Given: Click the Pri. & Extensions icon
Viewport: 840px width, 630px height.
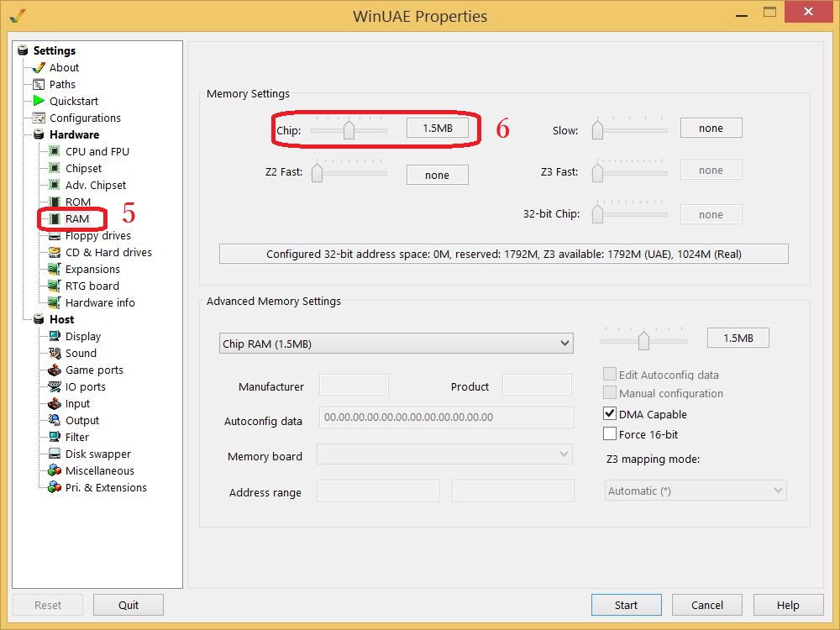Looking at the screenshot, I should tap(54, 487).
